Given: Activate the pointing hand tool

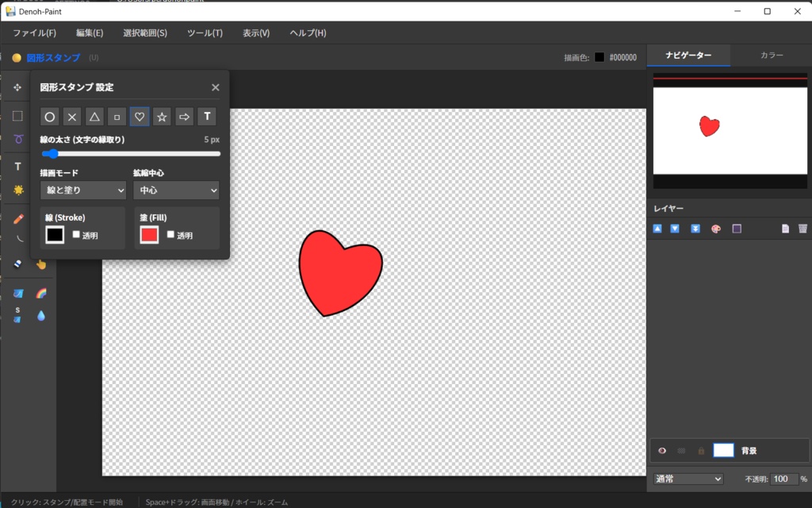Looking at the screenshot, I should (41, 264).
